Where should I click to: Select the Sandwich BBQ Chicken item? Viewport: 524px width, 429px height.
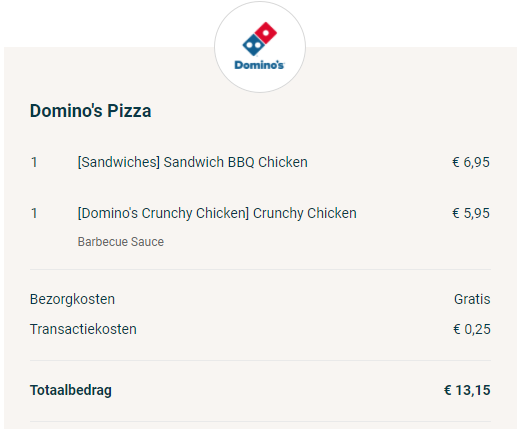click(192, 162)
